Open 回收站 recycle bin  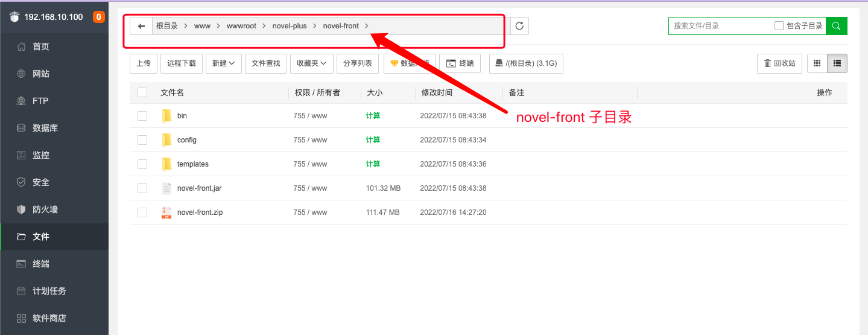pos(779,63)
